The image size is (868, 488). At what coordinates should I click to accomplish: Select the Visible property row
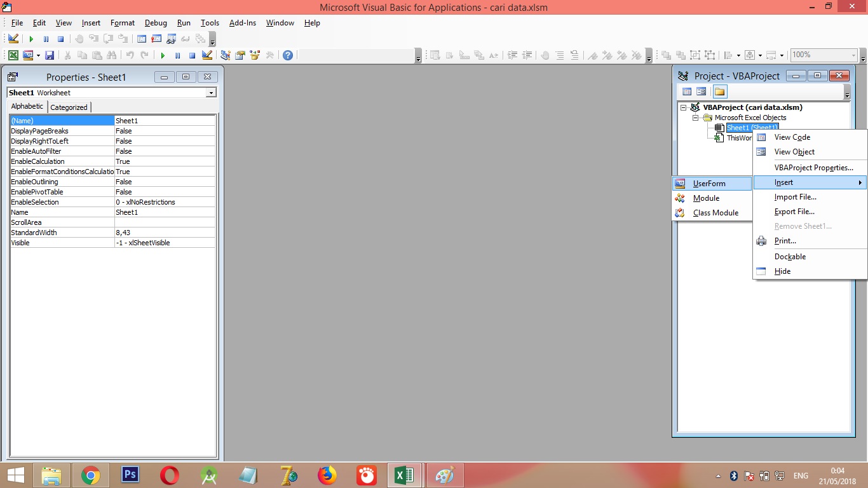point(112,243)
